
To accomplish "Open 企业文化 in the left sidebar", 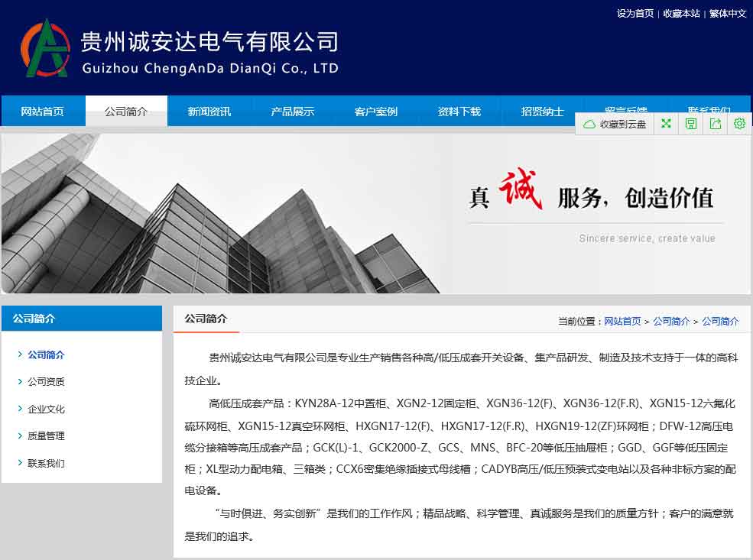I will (x=46, y=409).
